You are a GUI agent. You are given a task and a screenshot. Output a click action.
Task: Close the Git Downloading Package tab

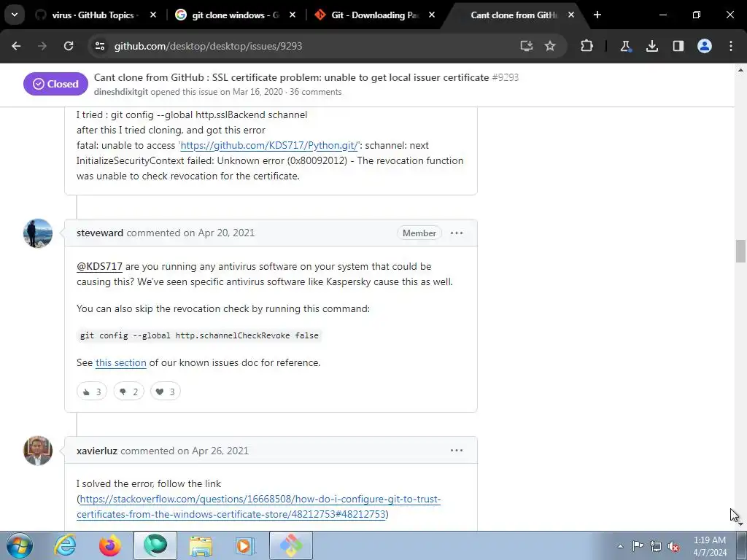tap(432, 15)
